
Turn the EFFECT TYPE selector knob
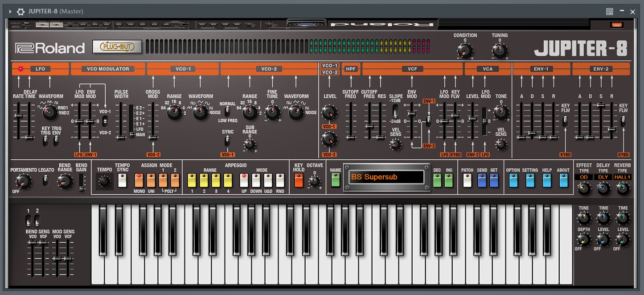[584, 189]
